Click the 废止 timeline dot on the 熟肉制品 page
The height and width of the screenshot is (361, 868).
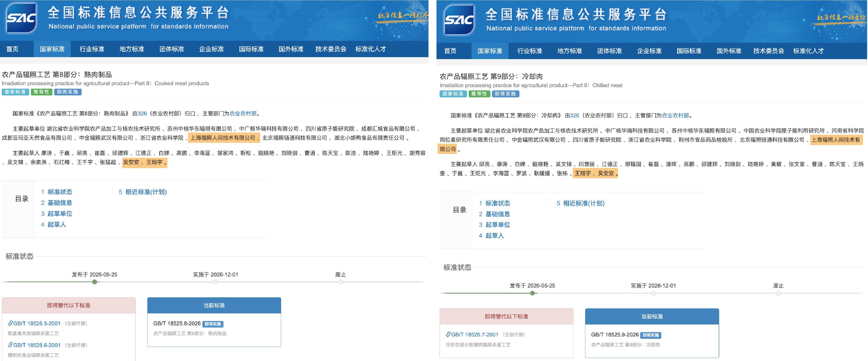341,282
